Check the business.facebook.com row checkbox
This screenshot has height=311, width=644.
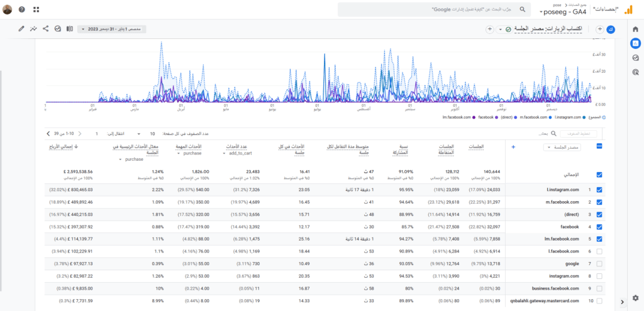599,288
